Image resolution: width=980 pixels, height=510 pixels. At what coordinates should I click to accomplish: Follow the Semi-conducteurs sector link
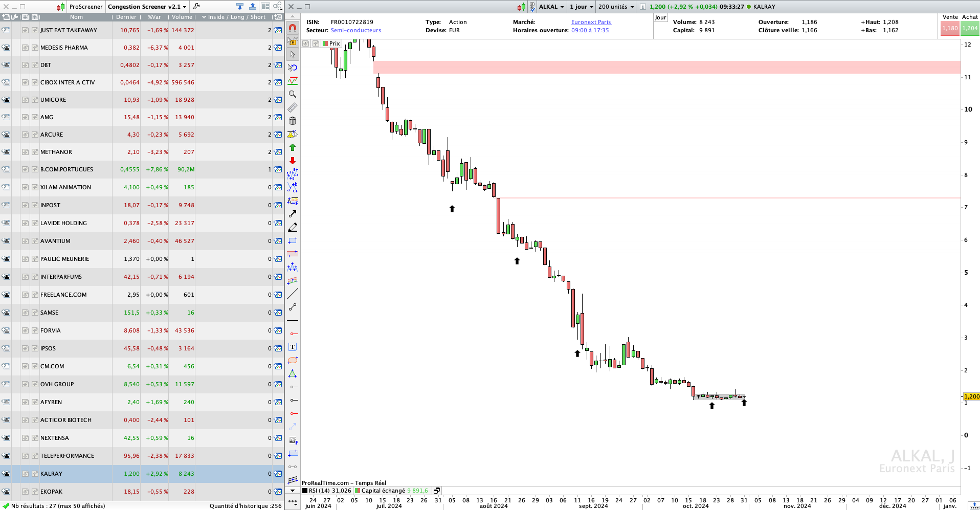point(356,30)
